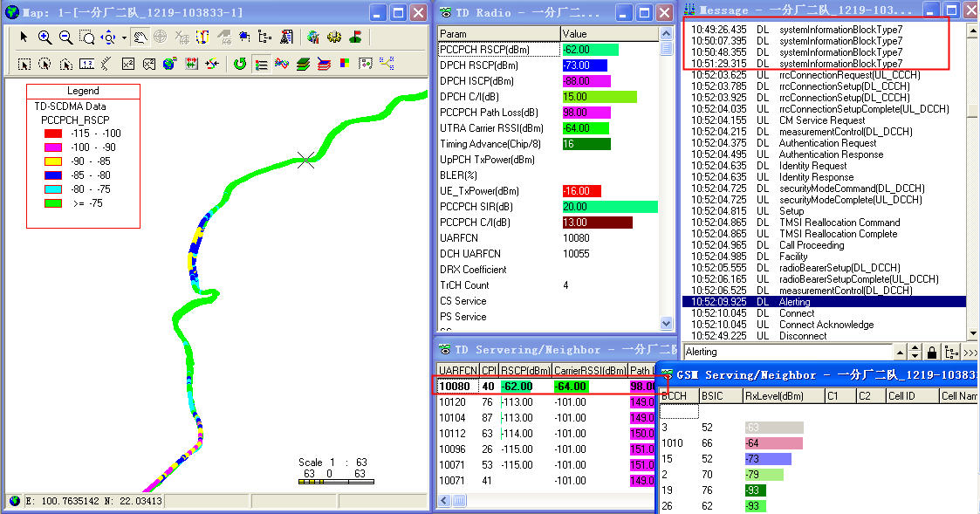Screen dimensions: 980x514
Task: Select the DPCH C/I(dB) parameter row
Action: click(547, 96)
